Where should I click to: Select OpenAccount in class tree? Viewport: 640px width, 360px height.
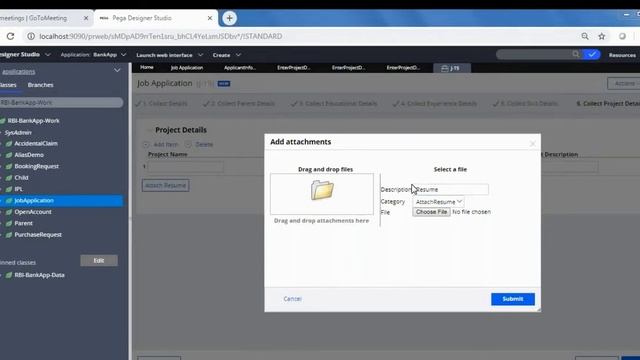(x=33, y=212)
